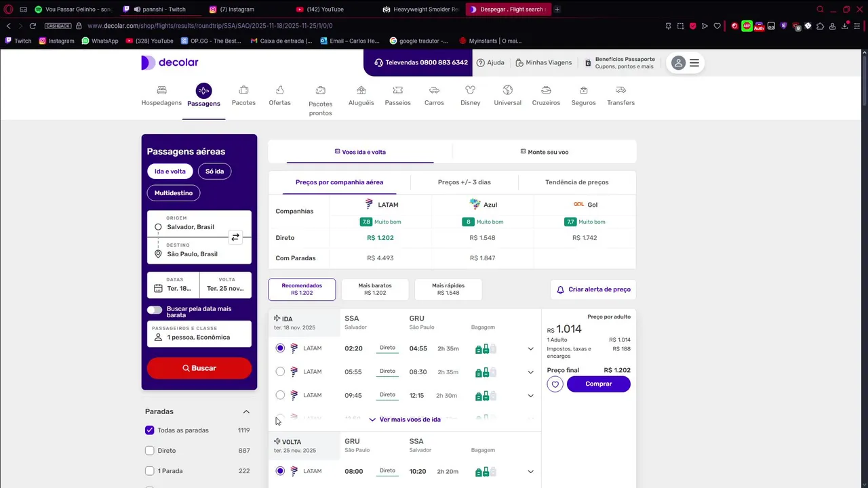Screen dimensions: 868x488
Task: Sort by Mais baratos R$ 1.202
Action: (375, 289)
